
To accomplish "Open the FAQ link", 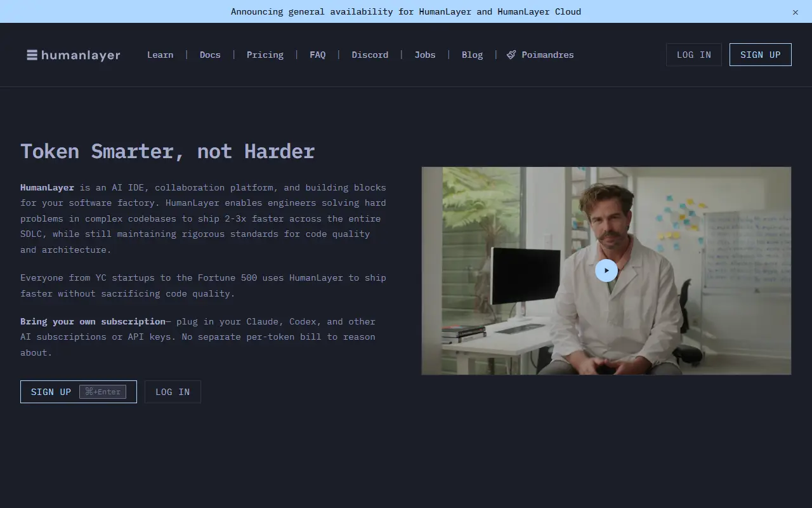I will tap(318, 55).
